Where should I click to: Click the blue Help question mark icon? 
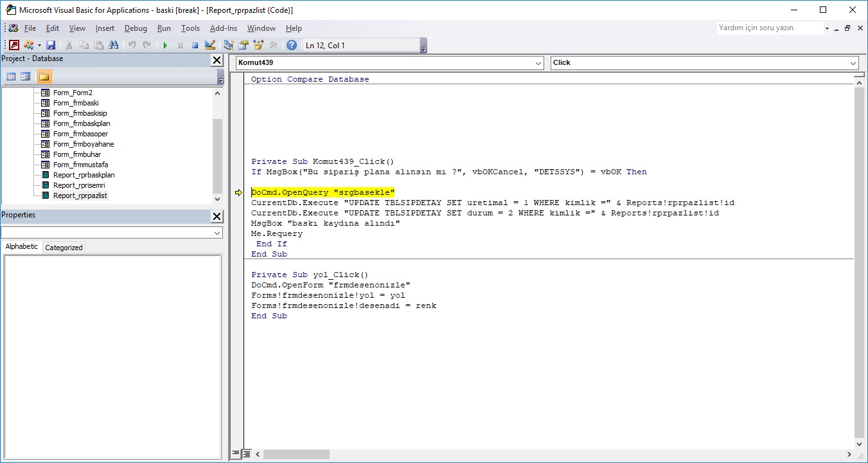(292, 45)
